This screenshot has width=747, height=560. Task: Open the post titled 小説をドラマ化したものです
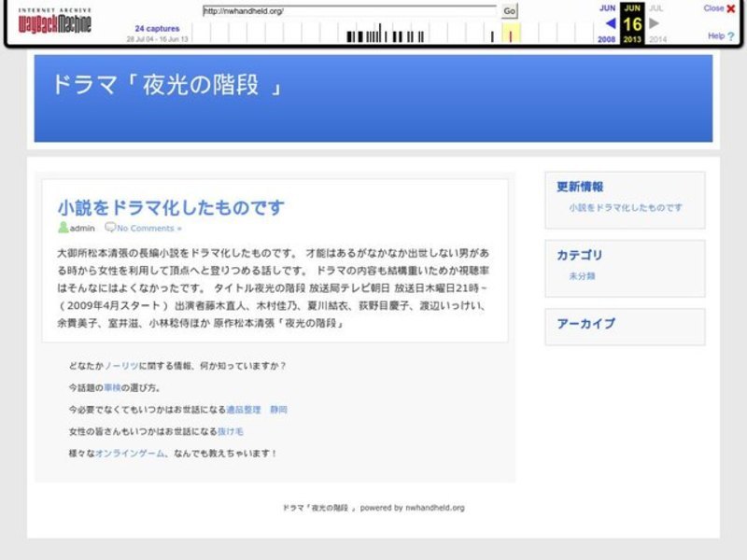[x=171, y=207]
